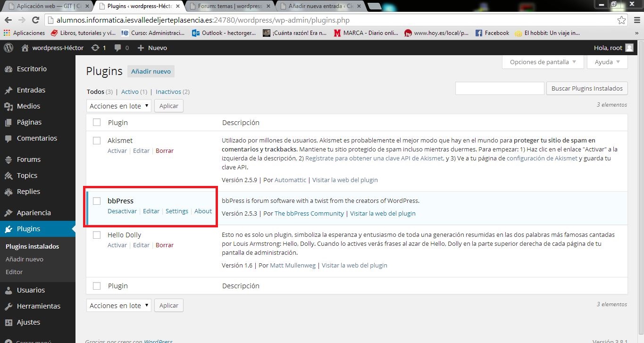Check the Akismet plugin checkbox
Viewport: 644px width, 343px height.
(97, 141)
